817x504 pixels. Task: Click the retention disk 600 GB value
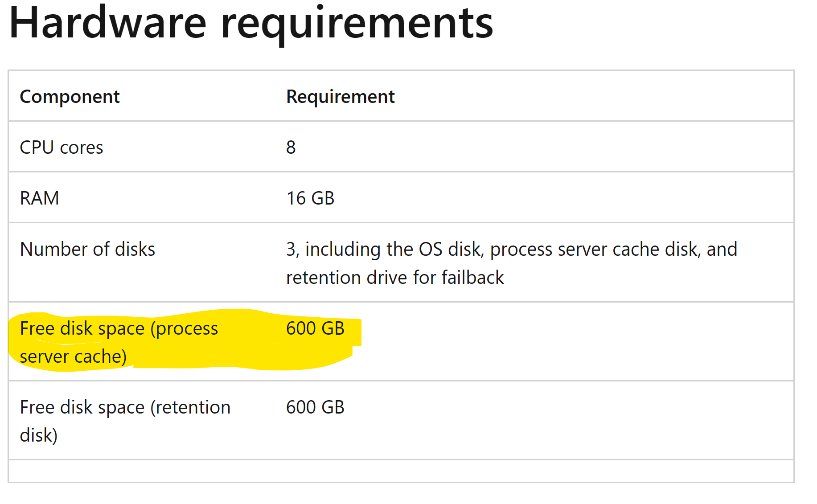point(315,407)
